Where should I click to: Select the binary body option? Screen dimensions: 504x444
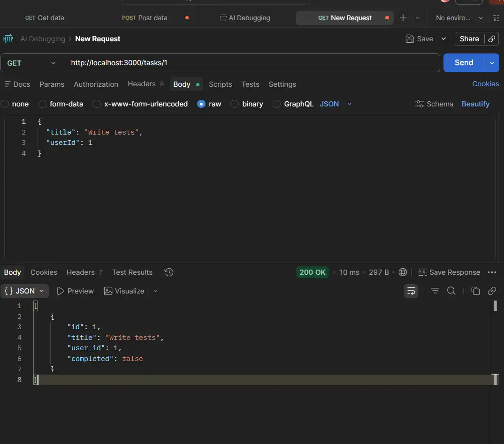tap(247, 104)
